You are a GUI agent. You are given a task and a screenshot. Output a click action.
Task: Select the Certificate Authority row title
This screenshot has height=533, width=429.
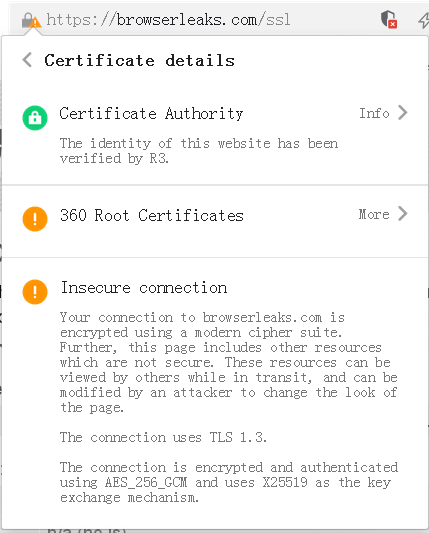[x=151, y=114]
